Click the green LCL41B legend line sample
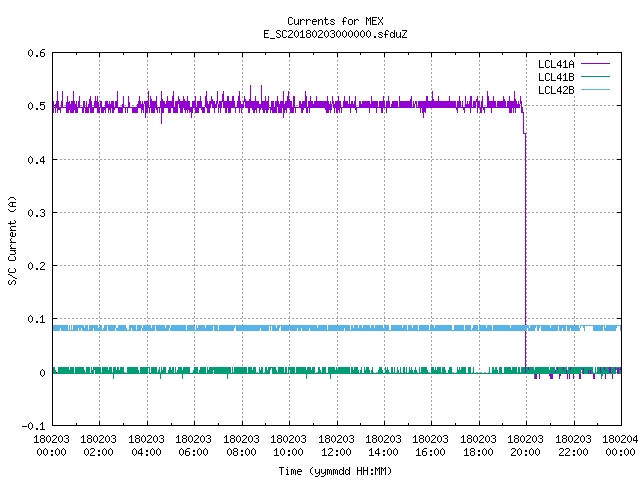 595,77
